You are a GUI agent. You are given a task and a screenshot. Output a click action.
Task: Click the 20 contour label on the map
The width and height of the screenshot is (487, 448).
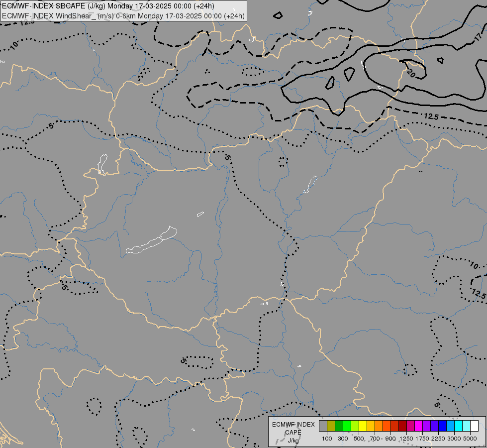411,73
